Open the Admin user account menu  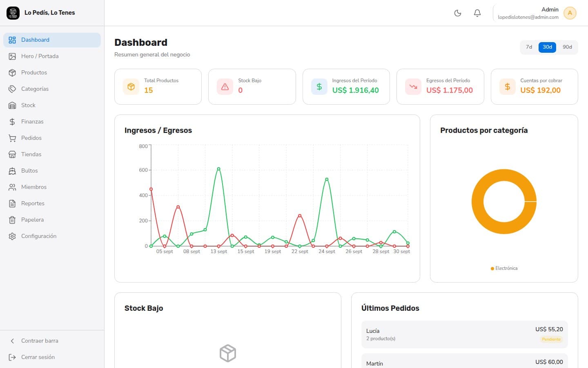pyautogui.click(x=535, y=13)
